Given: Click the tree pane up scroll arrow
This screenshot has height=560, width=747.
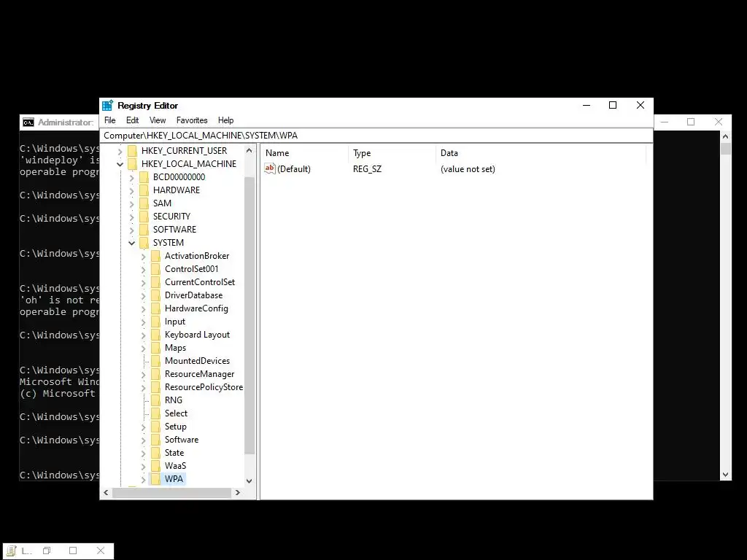Looking at the screenshot, I should click(x=249, y=150).
